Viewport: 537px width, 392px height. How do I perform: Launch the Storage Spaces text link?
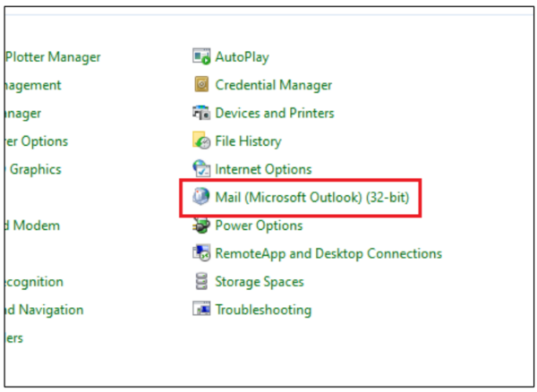point(260,282)
